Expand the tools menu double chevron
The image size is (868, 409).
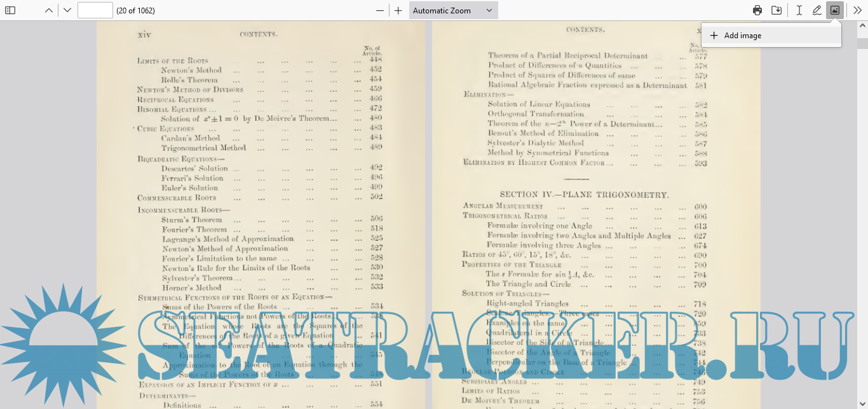click(857, 10)
